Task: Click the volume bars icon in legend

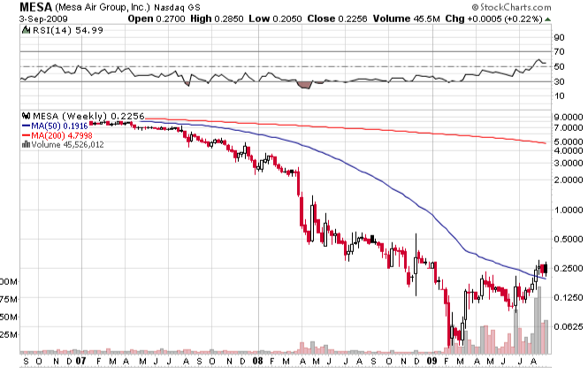Action: coord(26,144)
